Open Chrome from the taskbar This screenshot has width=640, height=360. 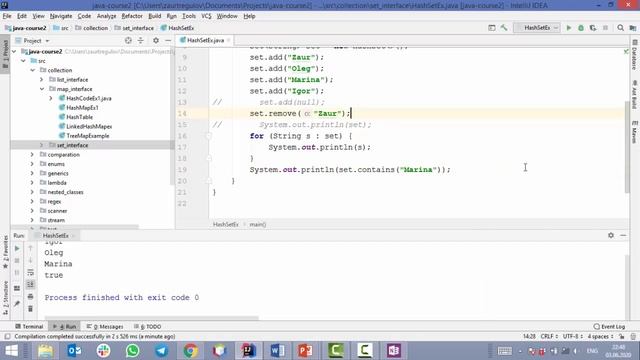tap(190, 351)
